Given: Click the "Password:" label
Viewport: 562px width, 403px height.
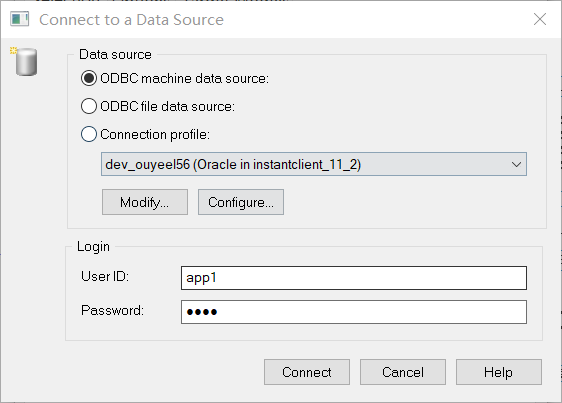Looking at the screenshot, I should tap(113, 310).
